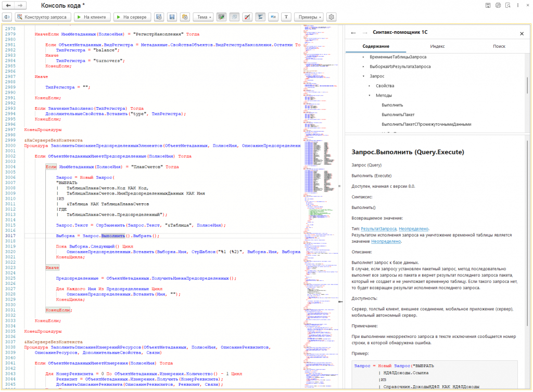Select ВыполнитьПакет in the syntax tree
This screenshot has width=533, height=392.
click(x=398, y=115)
